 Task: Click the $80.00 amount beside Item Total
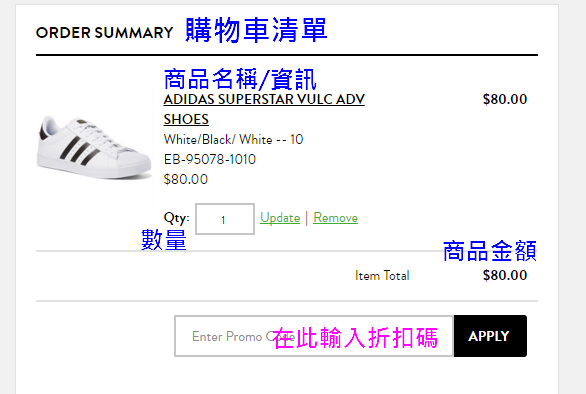[x=505, y=276]
